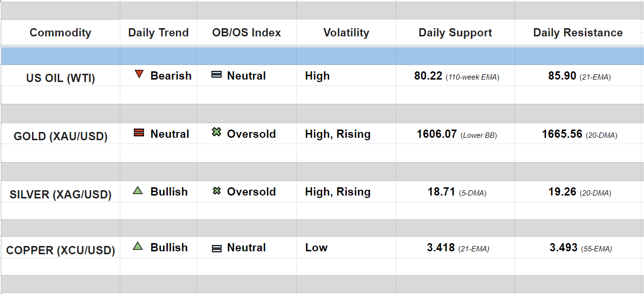Click the COPPER (XCU/USD) row label
Screen dimensions: 644x295
[60, 250]
